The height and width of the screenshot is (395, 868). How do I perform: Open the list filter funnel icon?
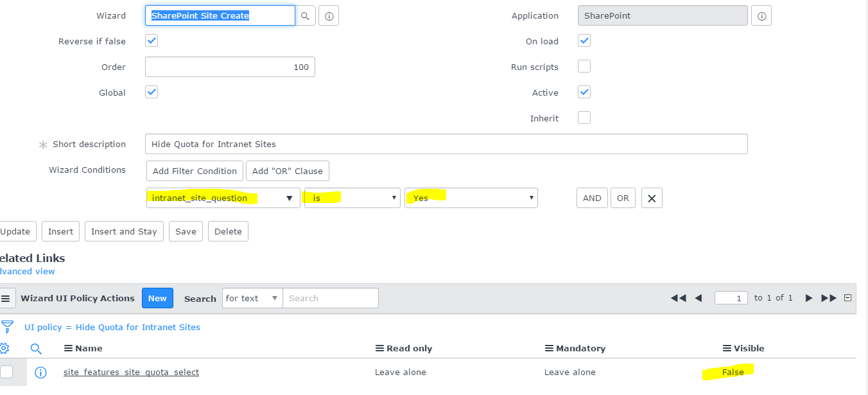pos(7,327)
